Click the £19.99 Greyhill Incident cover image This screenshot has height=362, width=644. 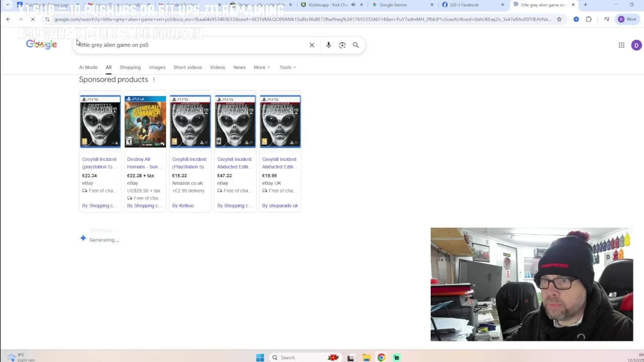click(x=280, y=122)
